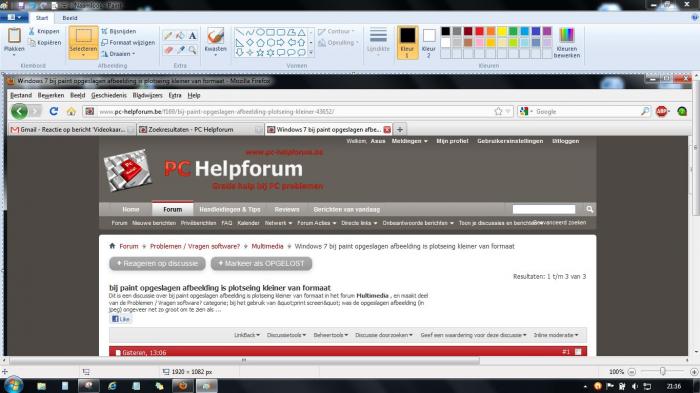
Task: Select the Pencil tool in Extra group
Action: point(168,36)
